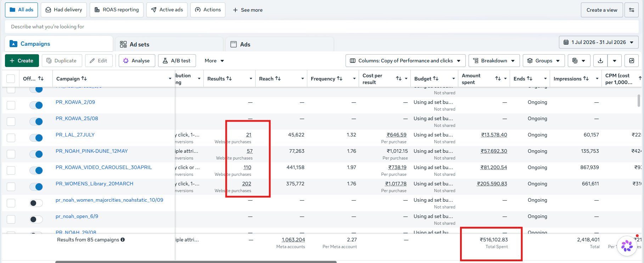Sort by Budget column arrows icon
The image size is (644, 263).
pos(436,79)
